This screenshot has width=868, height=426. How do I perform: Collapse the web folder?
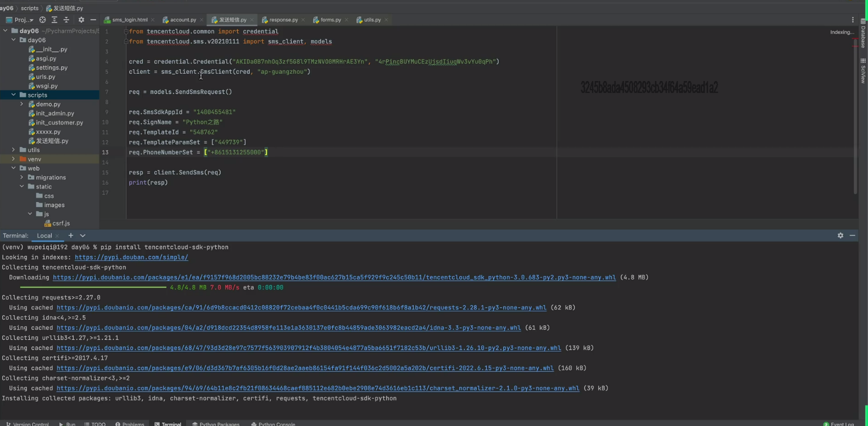pyautogui.click(x=13, y=168)
